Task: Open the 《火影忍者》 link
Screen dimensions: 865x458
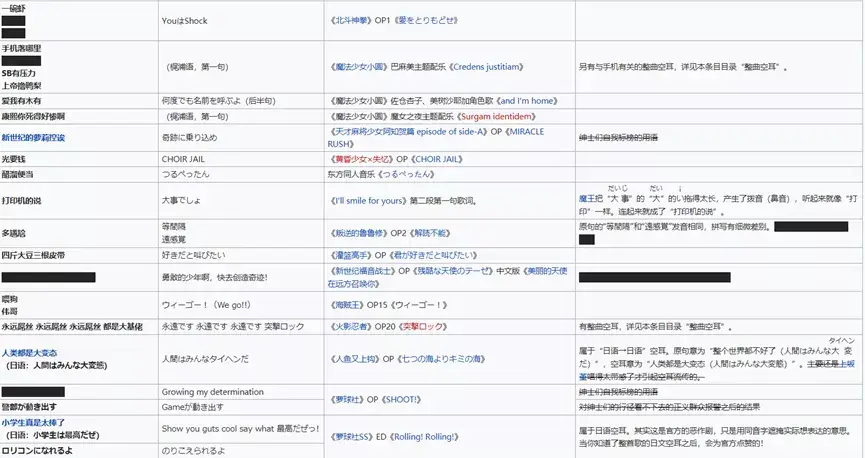Action: (350, 327)
